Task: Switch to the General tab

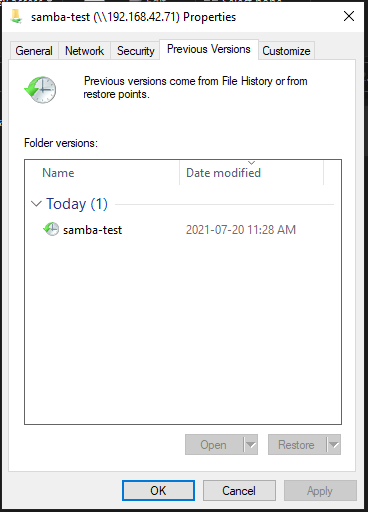Action: click(34, 51)
